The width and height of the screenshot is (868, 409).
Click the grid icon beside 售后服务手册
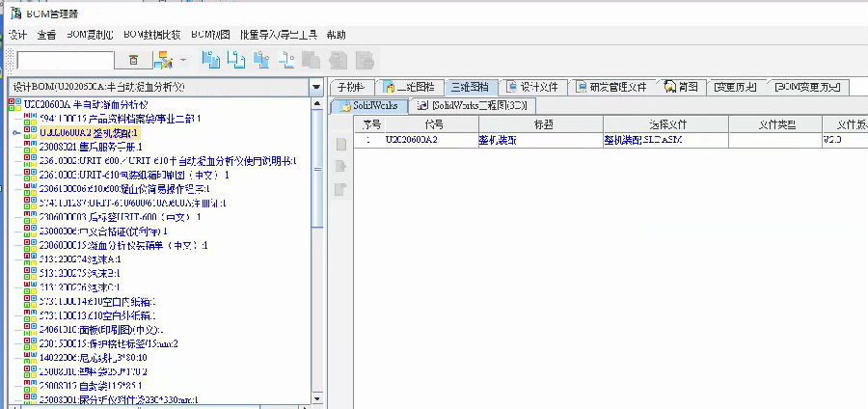pyautogui.click(x=31, y=147)
